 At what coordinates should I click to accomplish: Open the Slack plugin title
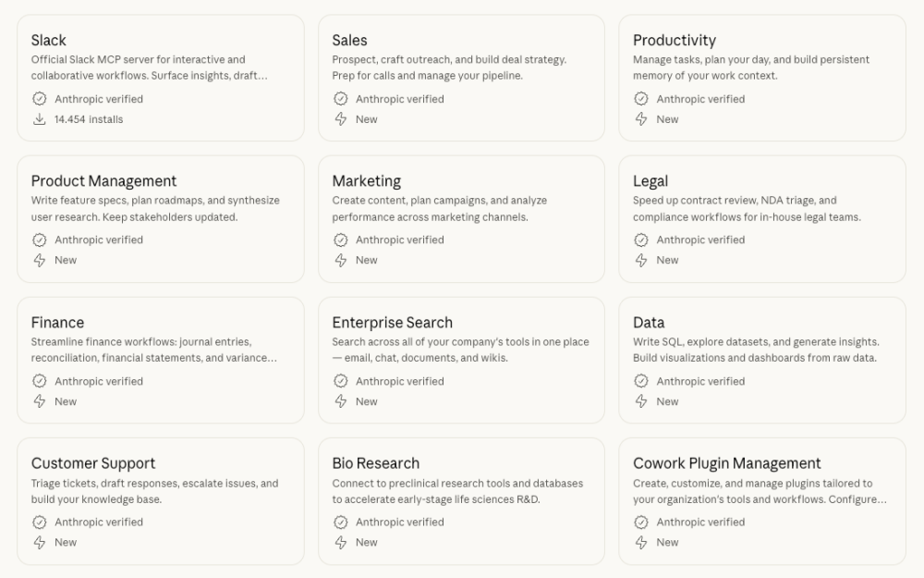49,41
